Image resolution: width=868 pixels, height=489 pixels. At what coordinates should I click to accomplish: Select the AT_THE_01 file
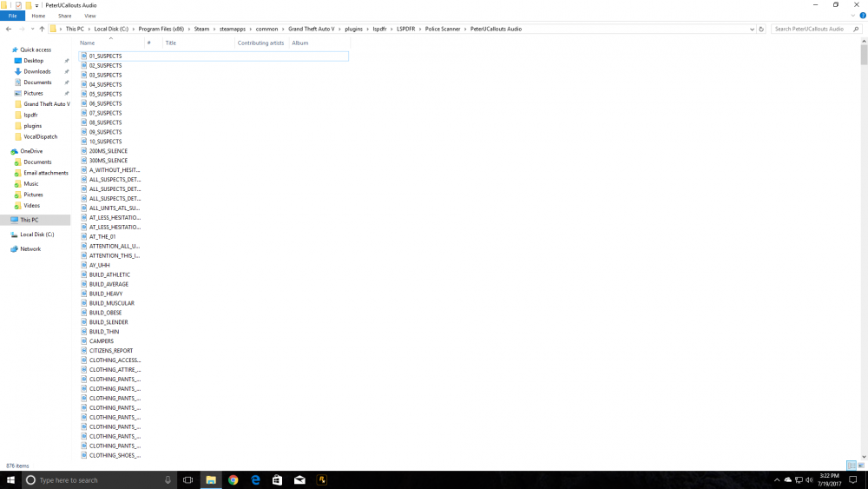102,236
